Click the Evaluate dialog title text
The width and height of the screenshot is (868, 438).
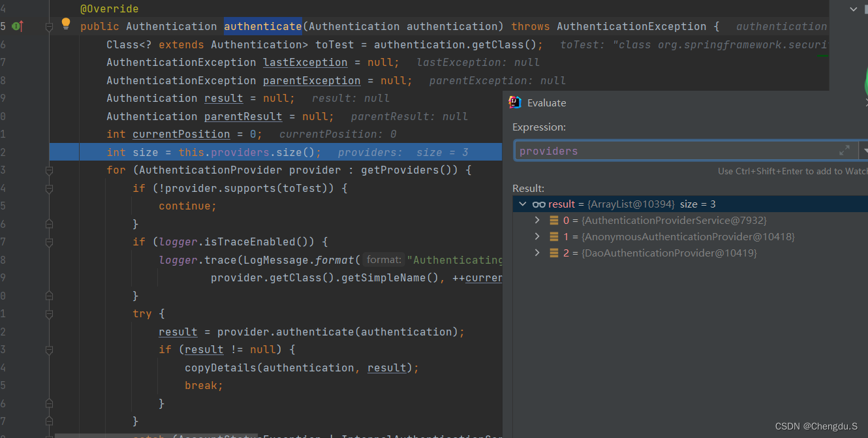point(547,102)
